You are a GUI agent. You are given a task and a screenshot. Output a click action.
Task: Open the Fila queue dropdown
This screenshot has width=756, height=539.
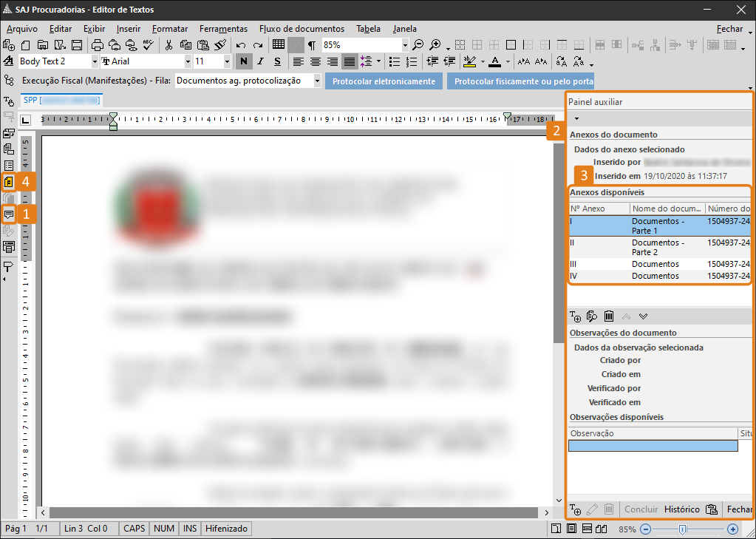317,81
